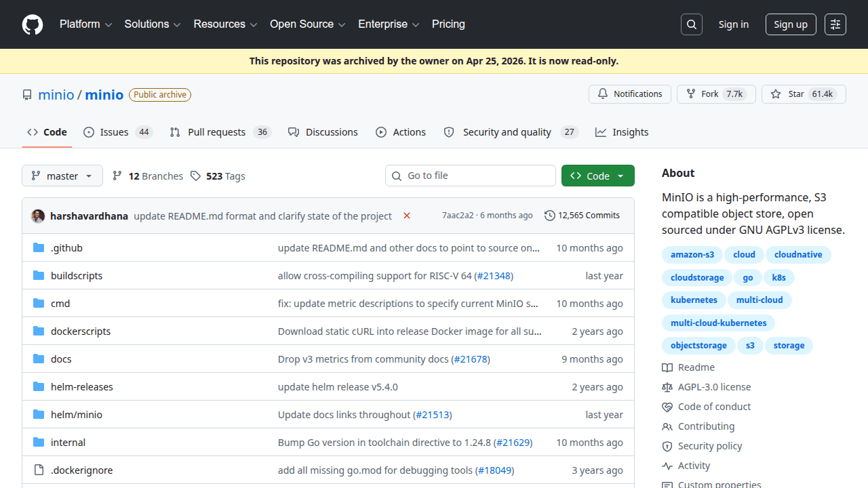Open the 12,565 Commits history
The image size is (868, 488).
click(x=582, y=216)
